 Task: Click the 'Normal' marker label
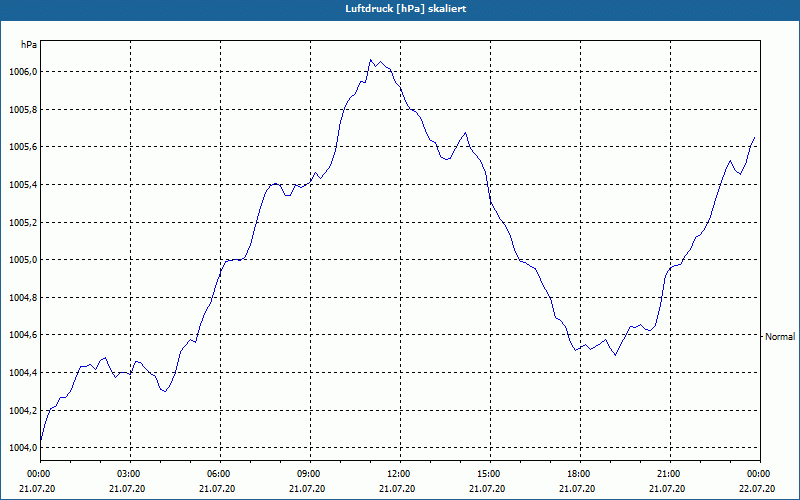(780, 337)
